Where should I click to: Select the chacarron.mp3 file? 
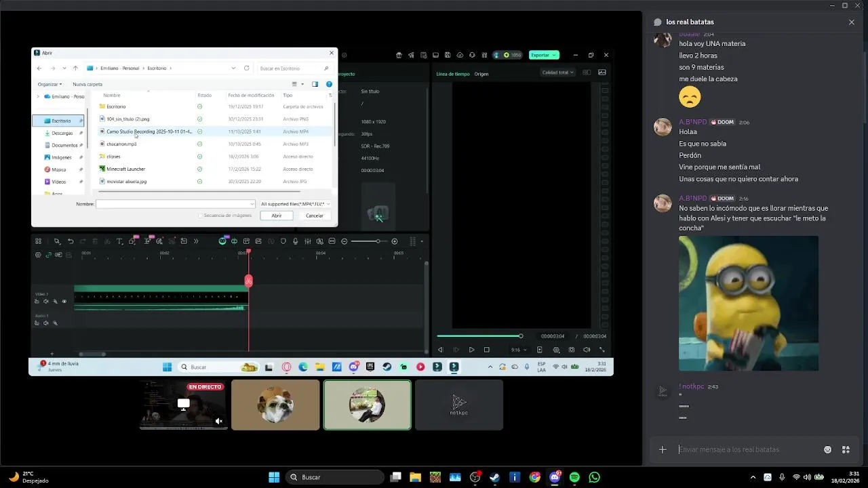coord(121,144)
